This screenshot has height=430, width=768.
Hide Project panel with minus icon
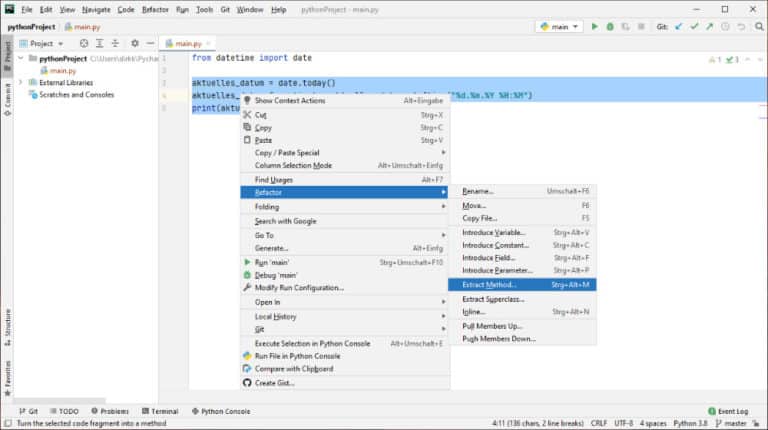[149, 44]
